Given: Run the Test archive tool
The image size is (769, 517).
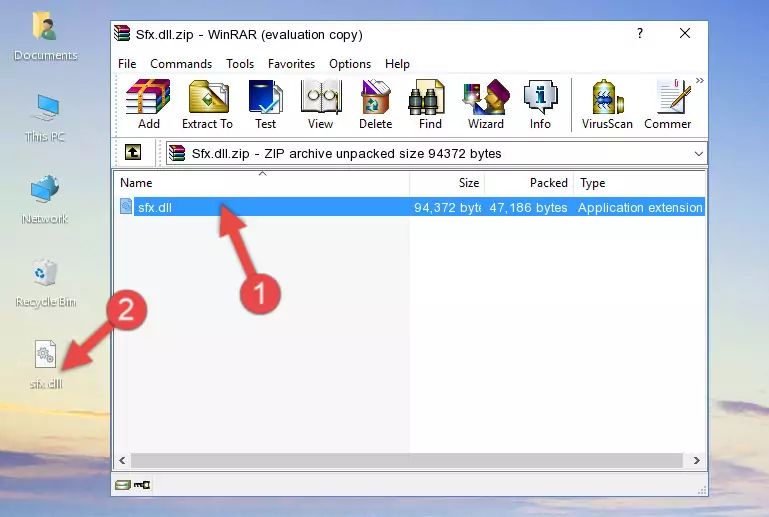Looking at the screenshot, I should pyautogui.click(x=265, y=104).
